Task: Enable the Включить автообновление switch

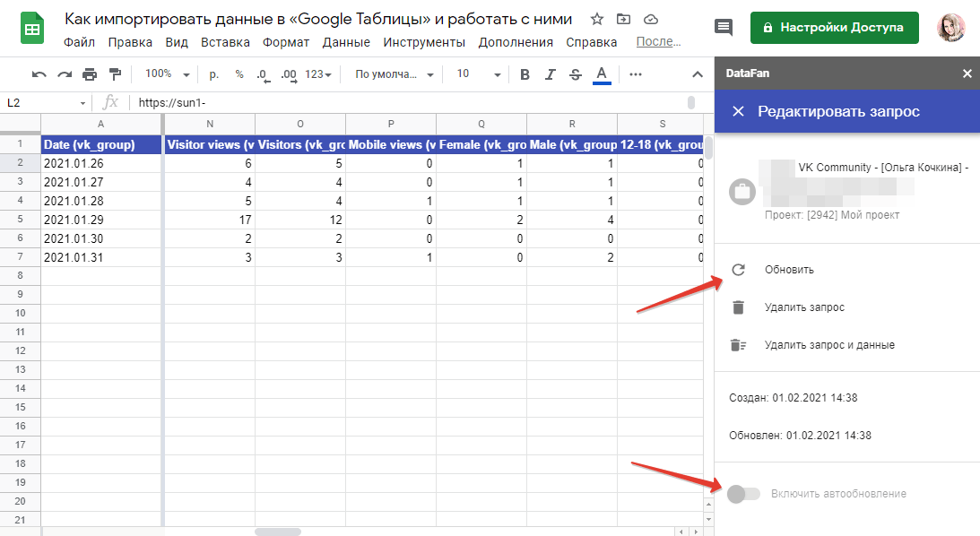Action: coord(743,494)
